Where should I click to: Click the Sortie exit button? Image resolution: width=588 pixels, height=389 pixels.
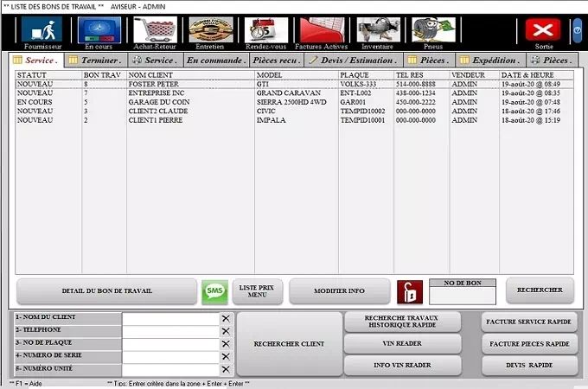pyautogui.click(x=543, y=32)
